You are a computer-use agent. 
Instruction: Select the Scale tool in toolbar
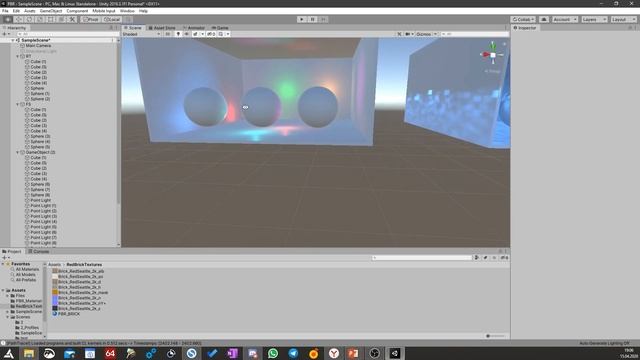click(x=40, y=20)
